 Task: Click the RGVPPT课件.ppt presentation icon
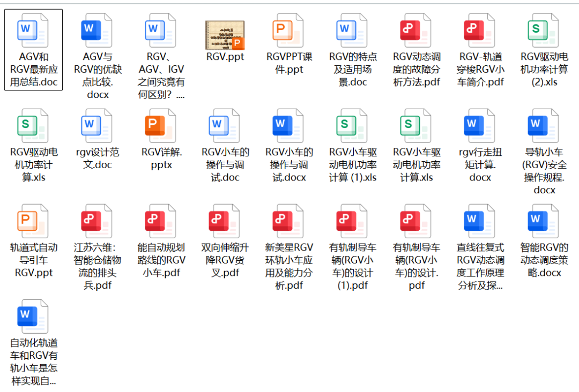click(288, 31)
